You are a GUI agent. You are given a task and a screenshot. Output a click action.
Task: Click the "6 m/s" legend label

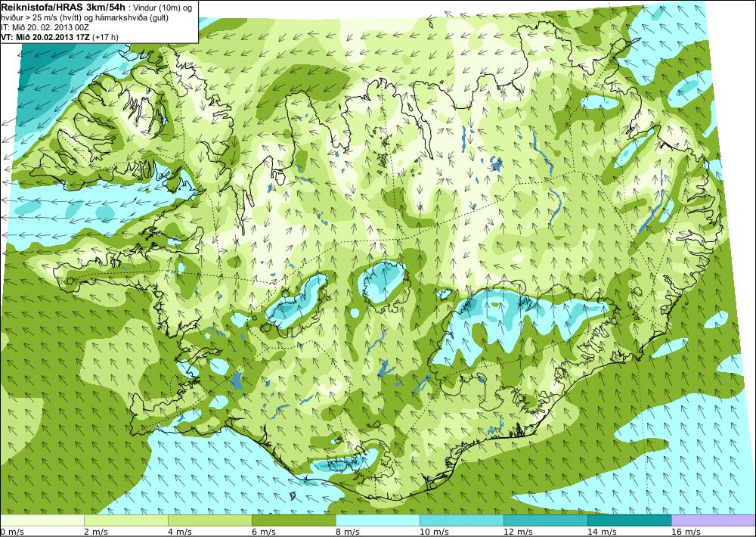click(x=264, y=532)
